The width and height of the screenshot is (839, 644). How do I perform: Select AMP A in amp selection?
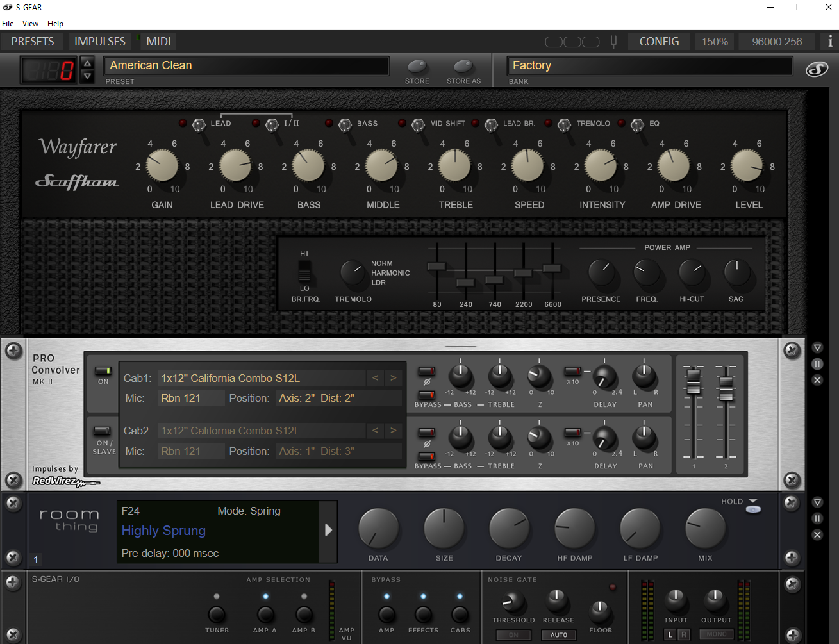tap(265, 615)
